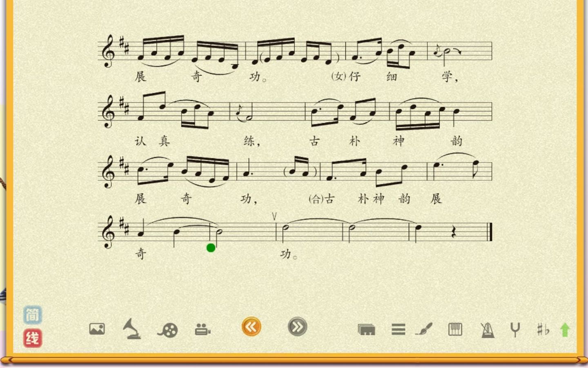Go to previous page with orange arrows
588x368 pixels.
click(251, 327)
